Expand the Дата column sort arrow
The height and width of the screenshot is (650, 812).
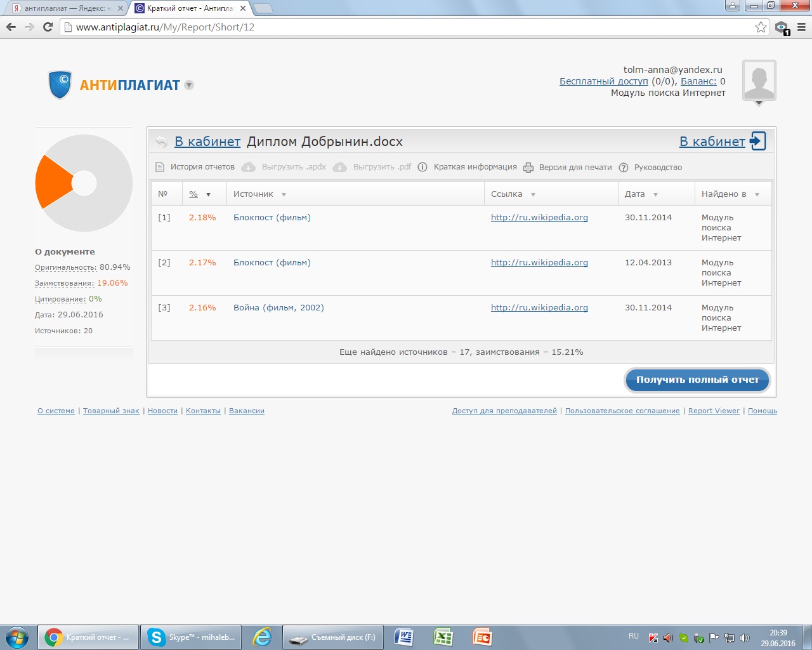655,195
